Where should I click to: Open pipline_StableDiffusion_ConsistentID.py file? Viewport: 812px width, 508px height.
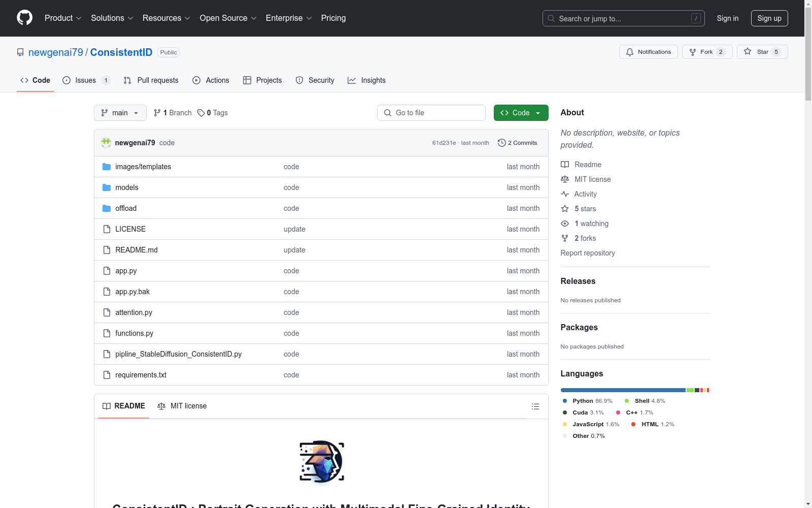click(x=178, y=354)
